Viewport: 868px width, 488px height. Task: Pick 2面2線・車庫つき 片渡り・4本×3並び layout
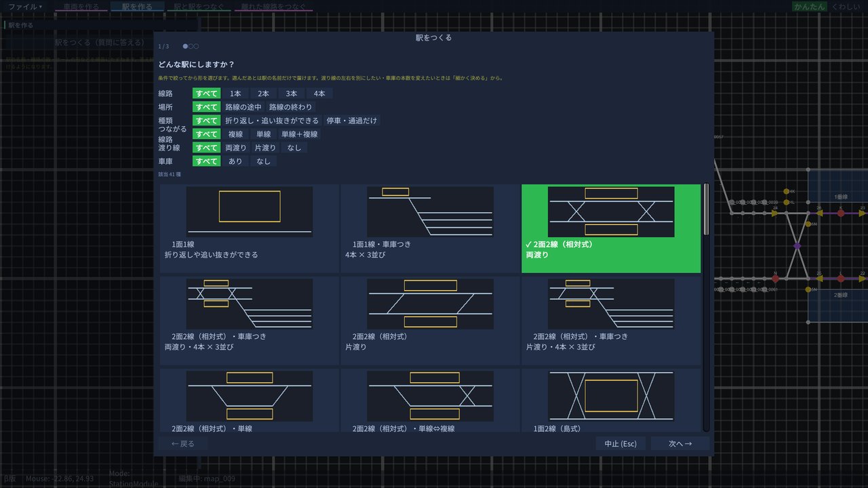tap(611, 321)
